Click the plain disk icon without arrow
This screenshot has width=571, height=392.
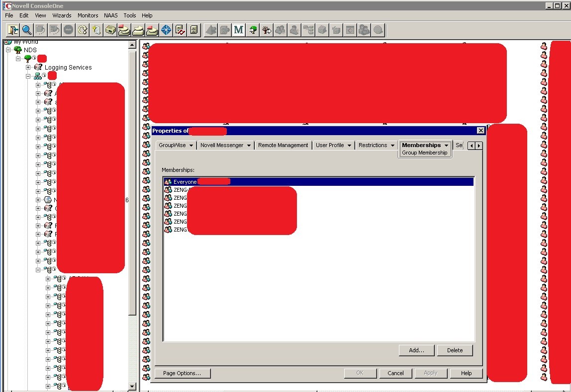click(138, 30)
